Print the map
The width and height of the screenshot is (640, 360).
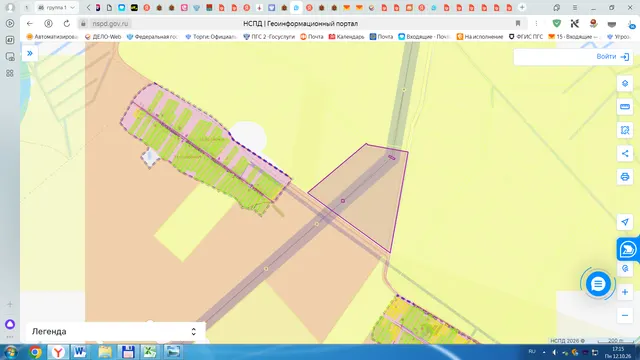click(x=624, y=177)
